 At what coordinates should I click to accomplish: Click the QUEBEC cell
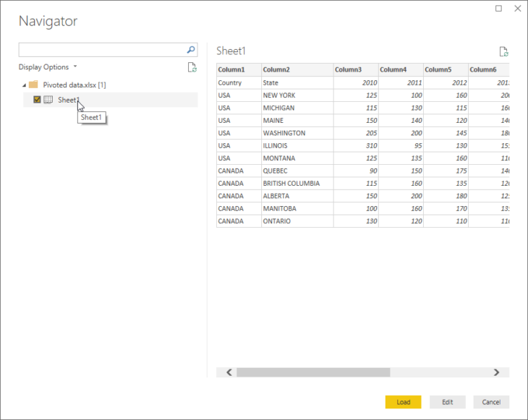[297, 171]
